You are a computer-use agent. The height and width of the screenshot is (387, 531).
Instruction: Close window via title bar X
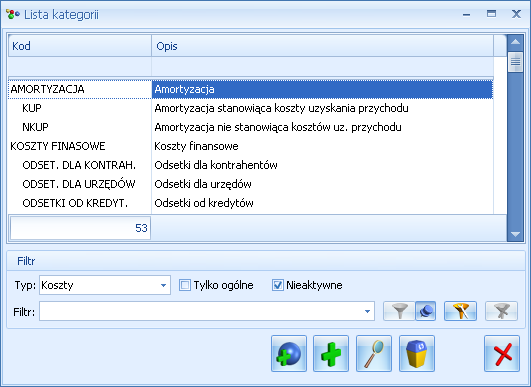coord(516,14)
